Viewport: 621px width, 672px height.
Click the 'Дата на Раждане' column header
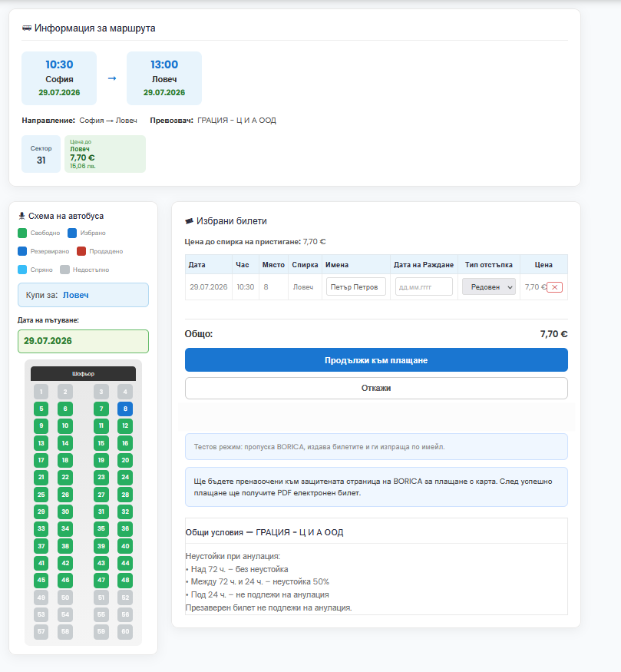tap(424, 265)
